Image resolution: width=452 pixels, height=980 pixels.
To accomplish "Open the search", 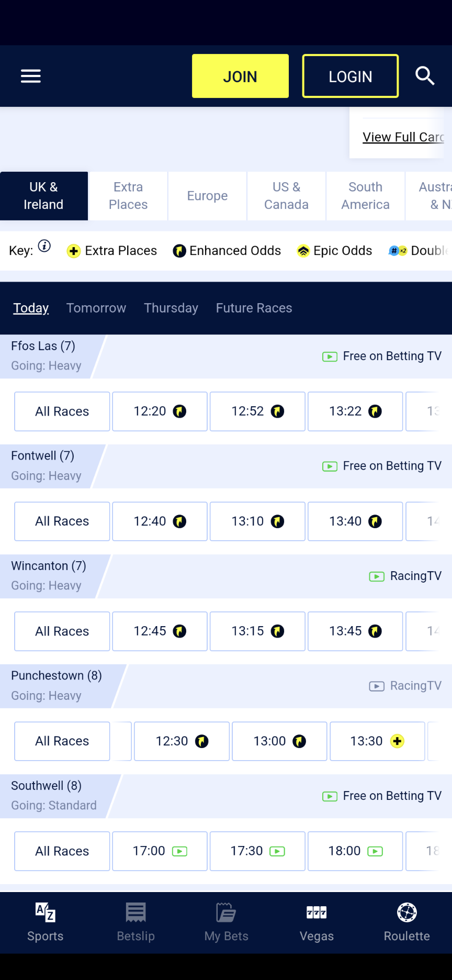I will click(425, 76).
